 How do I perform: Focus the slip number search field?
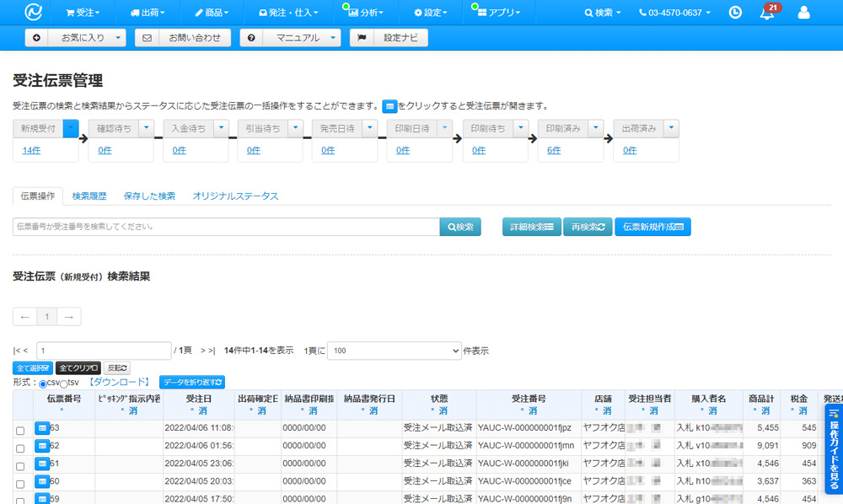tap(226, 227)
